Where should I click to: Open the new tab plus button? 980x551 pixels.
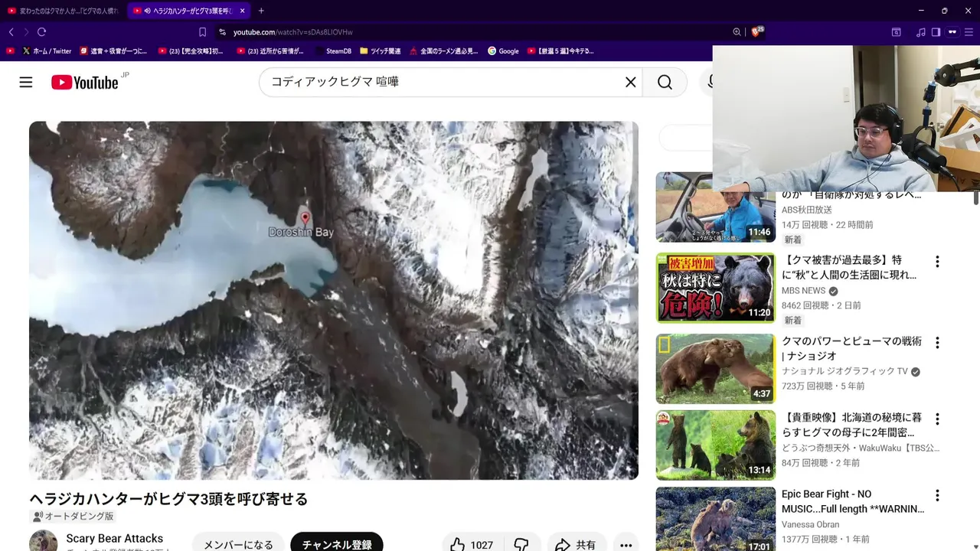pyautogui.click(x=261, y=11)
